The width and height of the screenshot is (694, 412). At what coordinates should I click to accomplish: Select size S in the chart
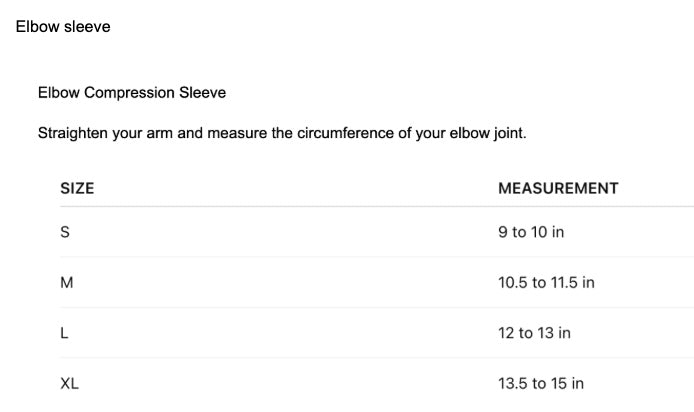[x=65, y=233]
